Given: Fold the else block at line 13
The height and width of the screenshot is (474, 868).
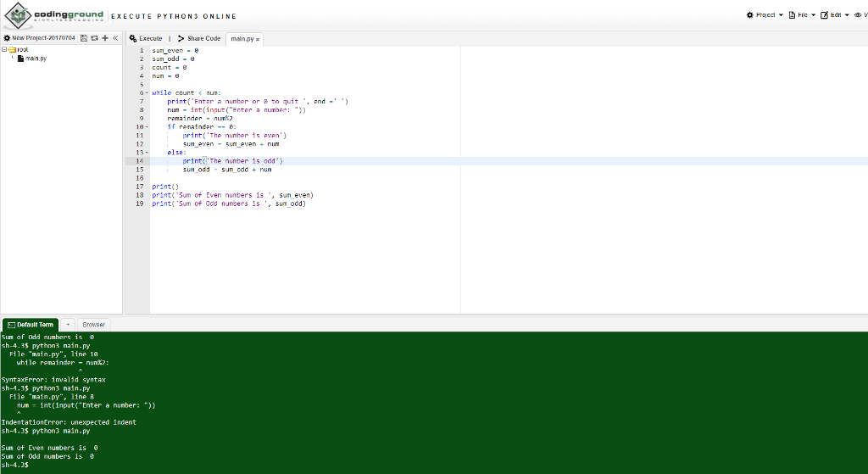Looking at the screenshot, I should tap(147, 152).
